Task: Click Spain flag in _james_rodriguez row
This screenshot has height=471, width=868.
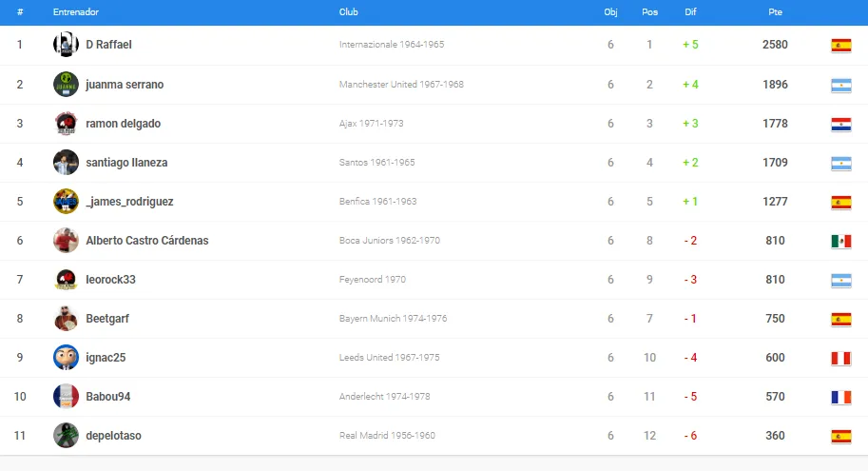Action: 840,203
